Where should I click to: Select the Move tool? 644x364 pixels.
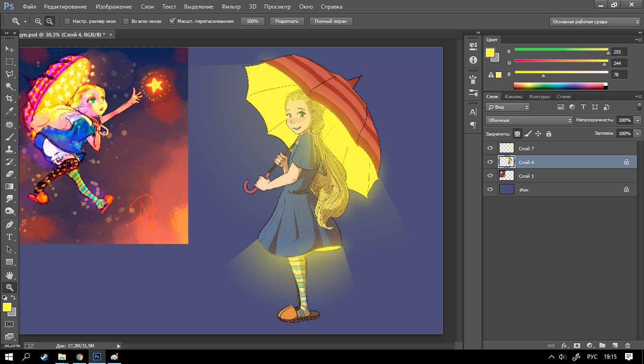click(x=9, y=49)
